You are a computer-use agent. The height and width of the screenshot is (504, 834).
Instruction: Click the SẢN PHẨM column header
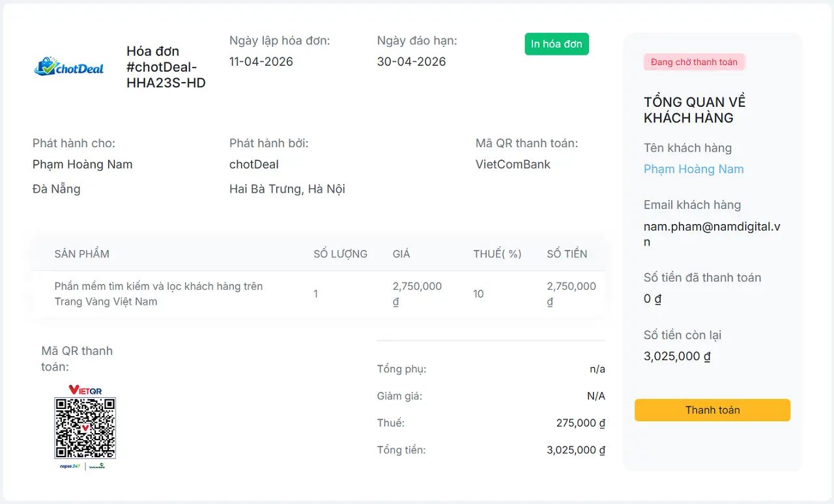point(81,254)
